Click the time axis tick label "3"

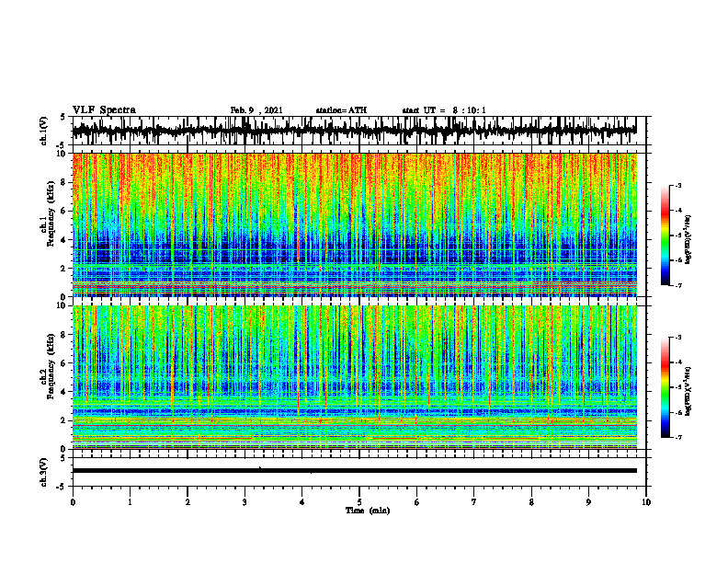pyautogui.click(x=245, y=502)
